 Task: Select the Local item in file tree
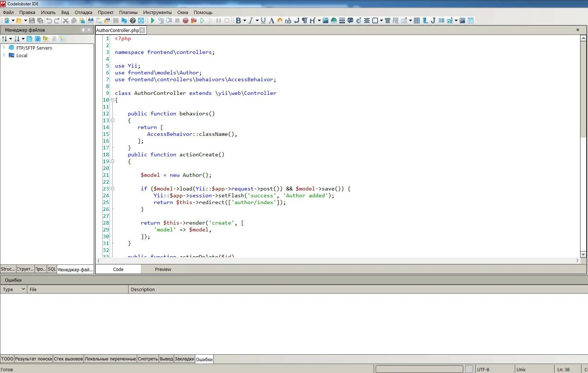tap(22, 55)
